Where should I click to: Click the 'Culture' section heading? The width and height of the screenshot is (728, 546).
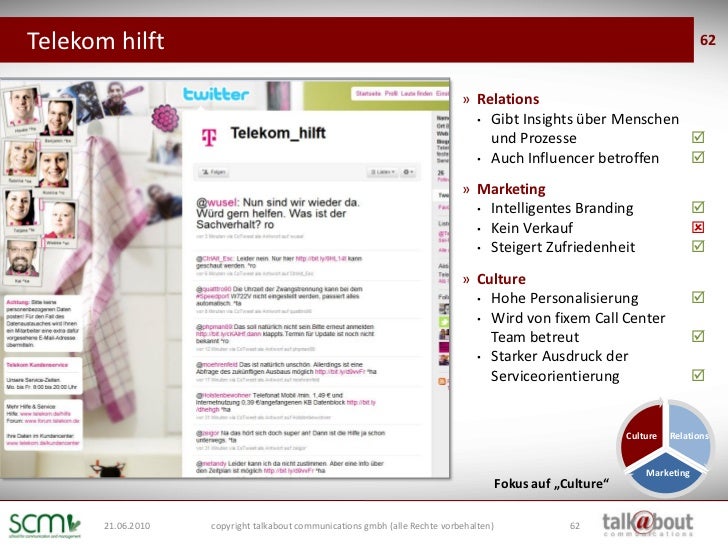point(501,279)
